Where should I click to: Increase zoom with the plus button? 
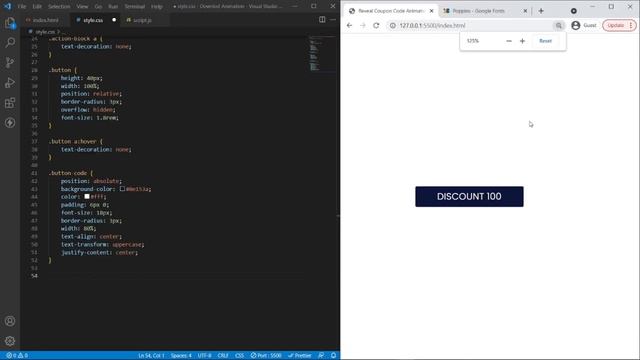click(522, 41)
